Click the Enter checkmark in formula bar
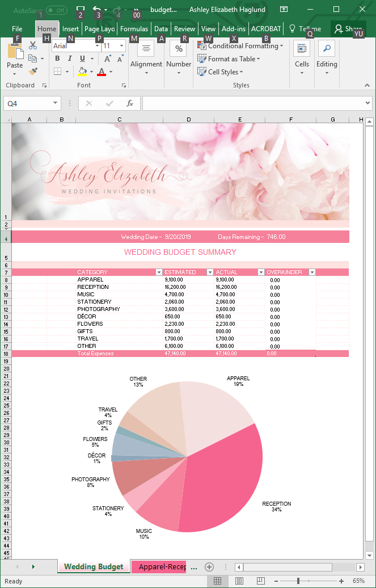 [109, 103]
